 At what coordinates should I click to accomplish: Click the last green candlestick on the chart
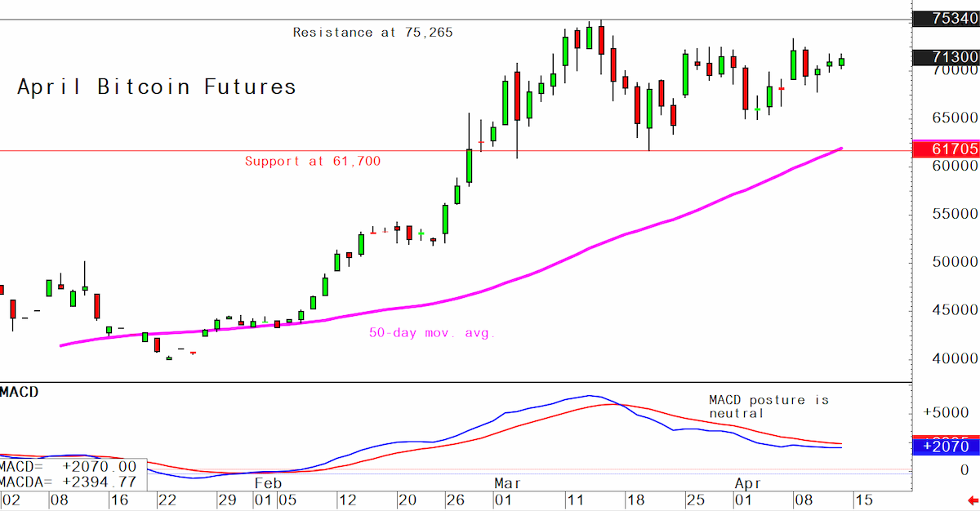841,60
